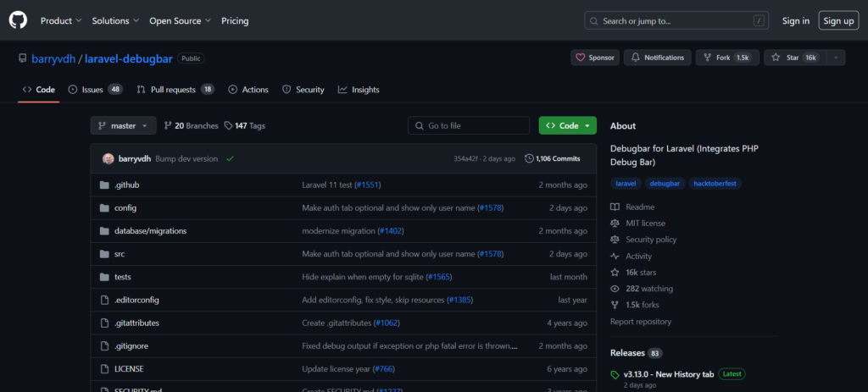This screenshot has height=392, width=868.
Task: Expand the master branch dropdown
Action: click(123, 125)
